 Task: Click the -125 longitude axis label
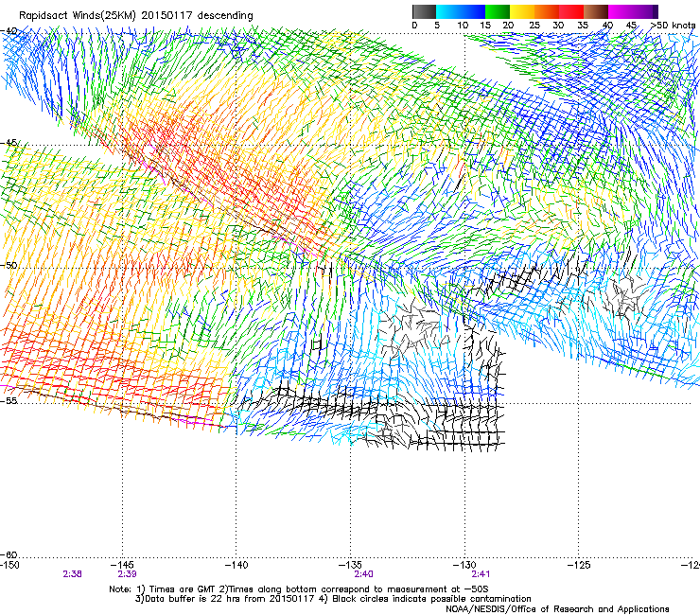click(x=579, y=565)
